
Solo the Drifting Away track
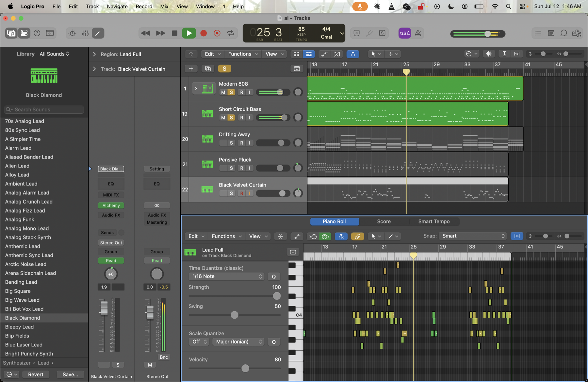tap(231, 143)
